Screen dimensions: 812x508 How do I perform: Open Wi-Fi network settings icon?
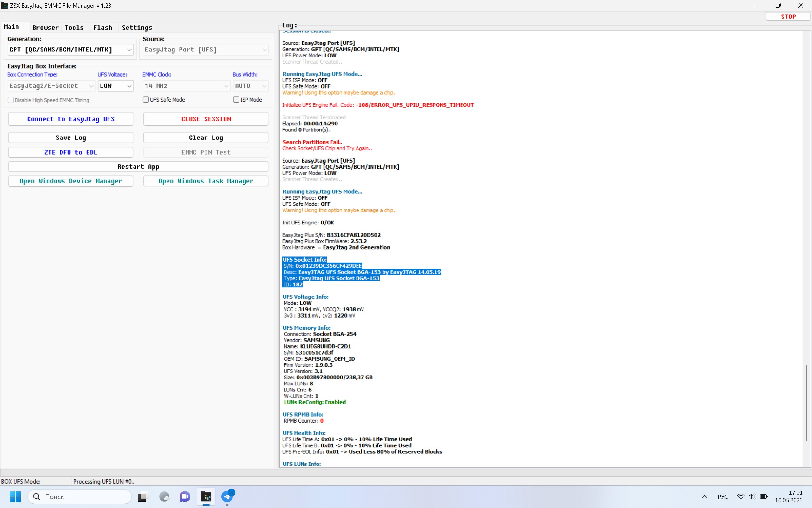click(741, 497)
